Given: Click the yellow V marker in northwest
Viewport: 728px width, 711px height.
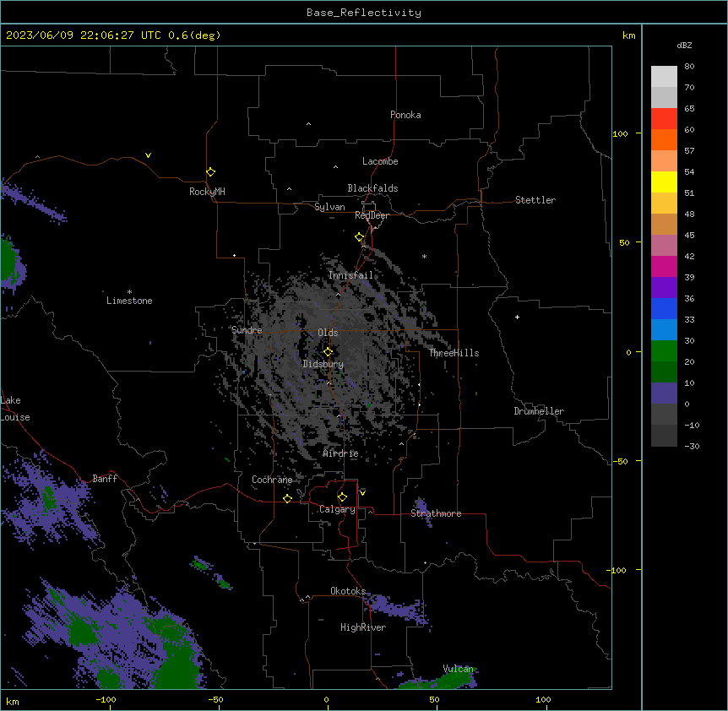Looking at the screenshot, I should point(148,155).
